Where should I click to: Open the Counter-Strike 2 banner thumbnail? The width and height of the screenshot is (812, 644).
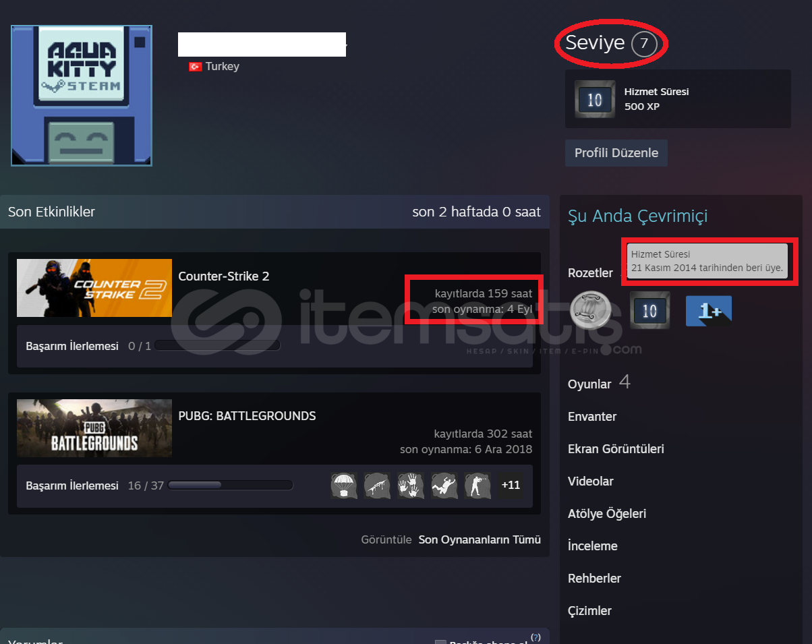94,288
